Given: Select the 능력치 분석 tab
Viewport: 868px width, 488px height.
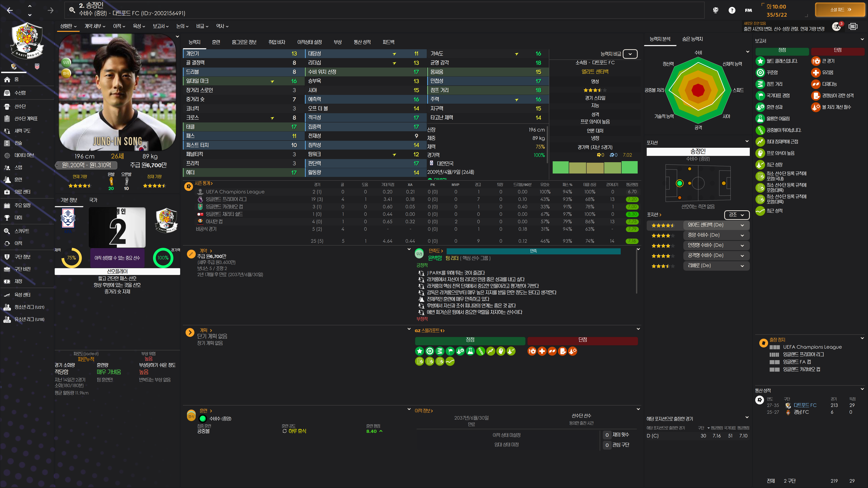Looking at the screenshot, I should (x=660, y=39).
